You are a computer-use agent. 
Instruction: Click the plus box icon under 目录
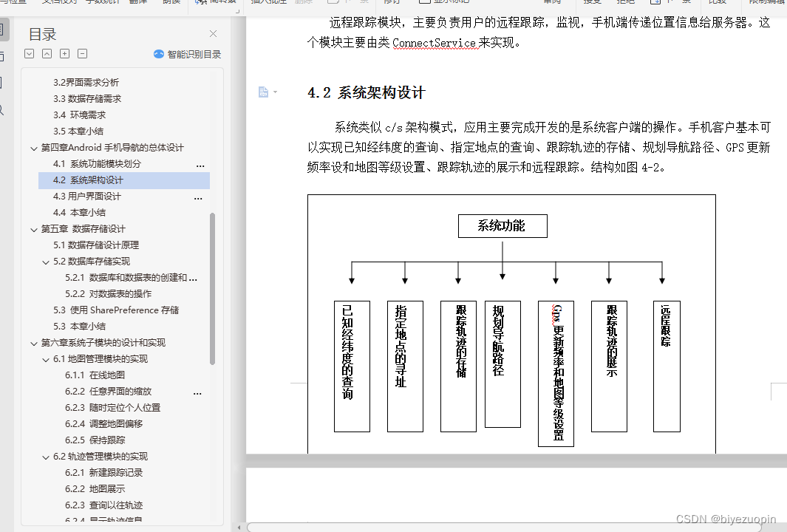65,54
